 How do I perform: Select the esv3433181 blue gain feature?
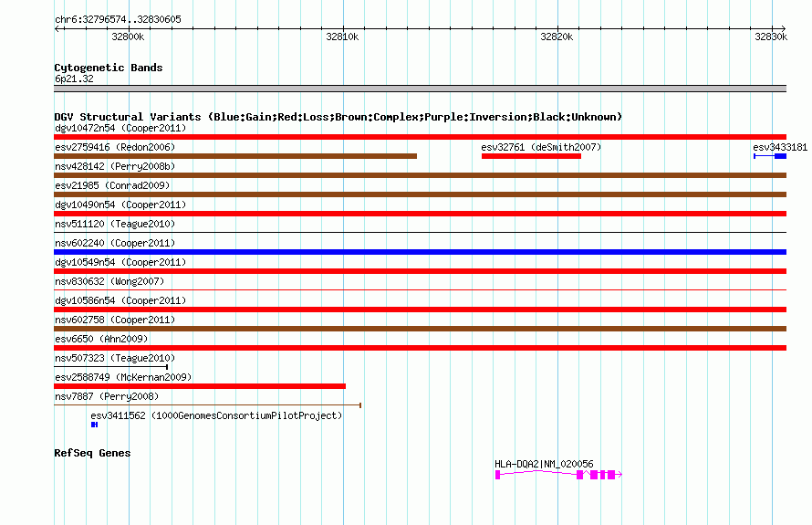coord(770,156)
